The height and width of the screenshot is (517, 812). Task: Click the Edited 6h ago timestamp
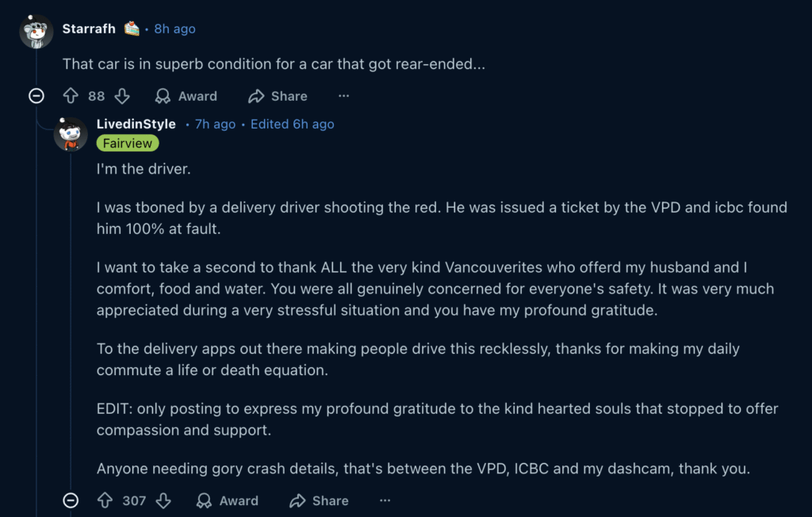(292, 124)
